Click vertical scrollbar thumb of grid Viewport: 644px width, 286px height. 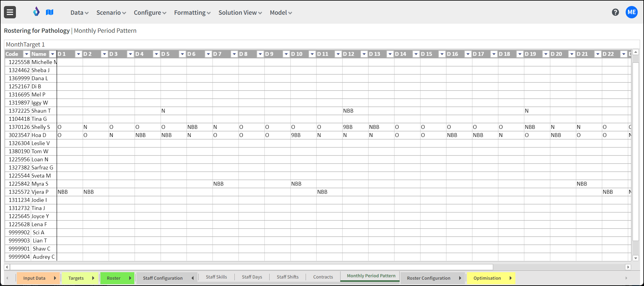[636, 151]
